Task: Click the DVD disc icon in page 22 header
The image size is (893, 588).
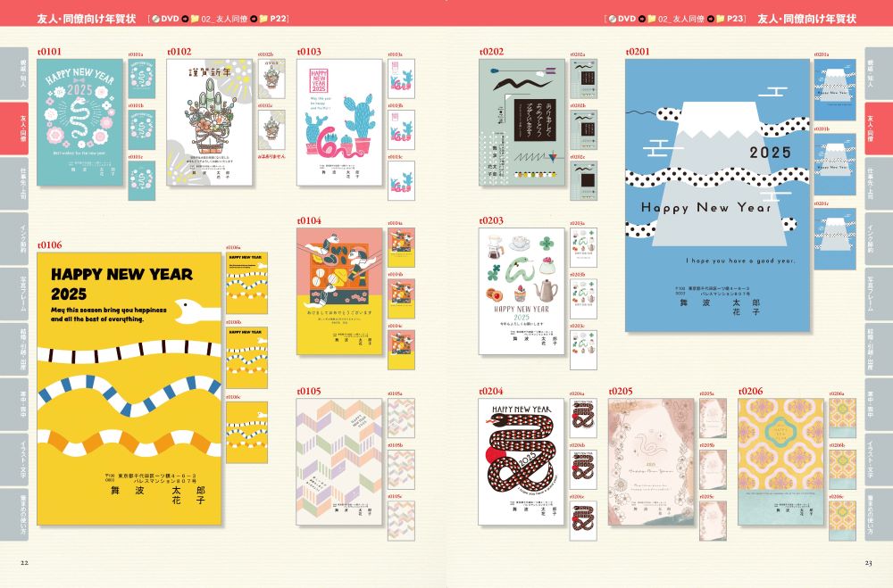Action: pos(154,18)
